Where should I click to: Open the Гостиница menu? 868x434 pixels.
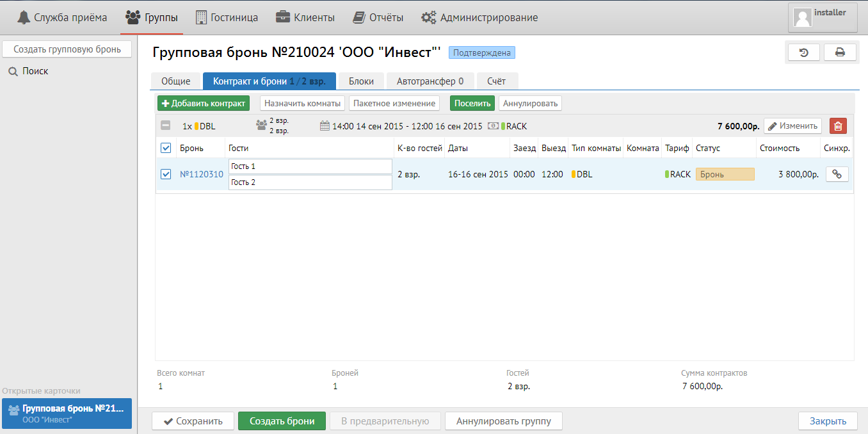227,17
